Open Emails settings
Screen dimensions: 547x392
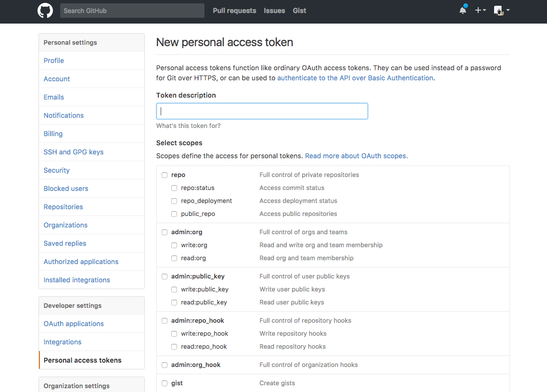pyautogui.click(x=92, y=97)
